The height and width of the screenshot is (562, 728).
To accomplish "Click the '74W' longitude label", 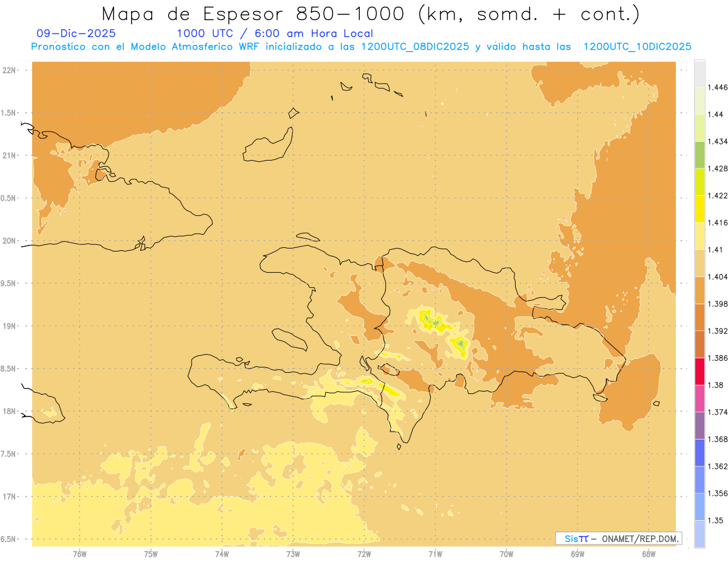I will tap(222, 554).
